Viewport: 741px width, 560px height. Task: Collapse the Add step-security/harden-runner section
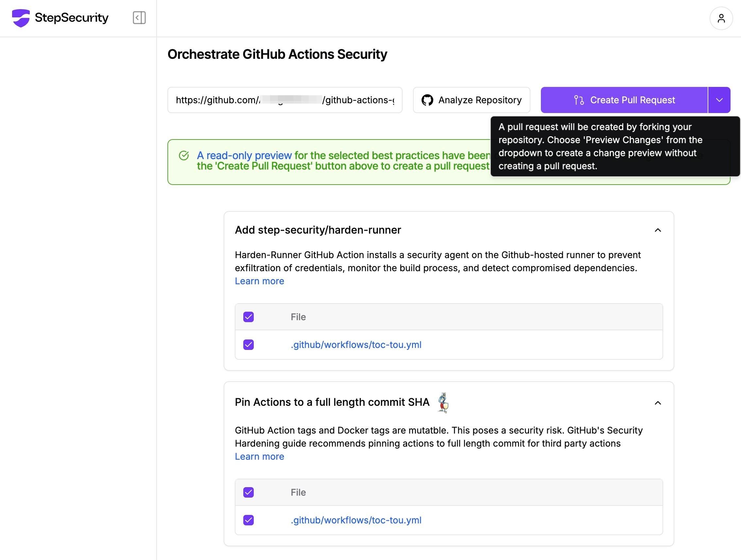[x=658, y=230]
